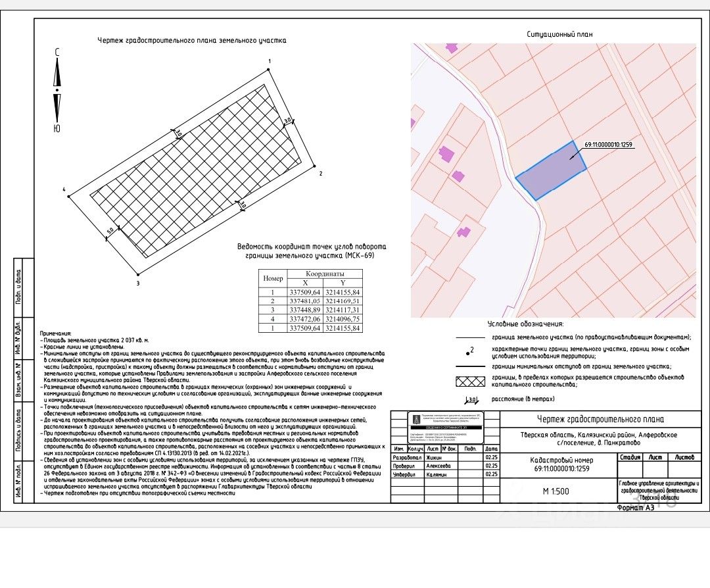
Task: Click legend text 'границы минимальных отступов'
Action: click(582, 367)
